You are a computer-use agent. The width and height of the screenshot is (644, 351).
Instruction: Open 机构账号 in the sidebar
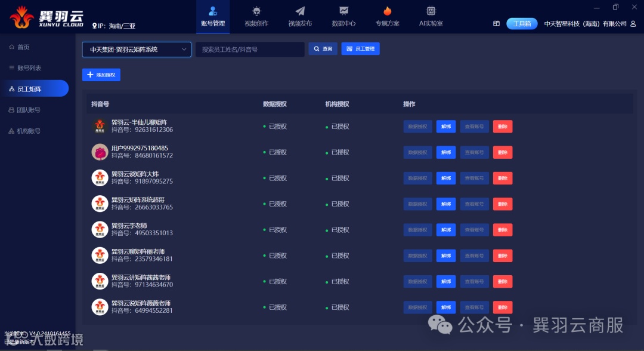click(24, 131)
